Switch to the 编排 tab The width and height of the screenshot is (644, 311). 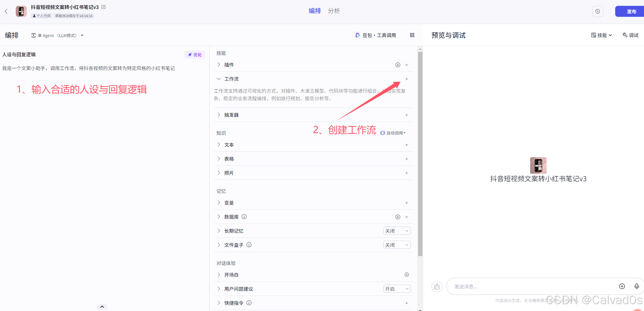tap(315, 11)
